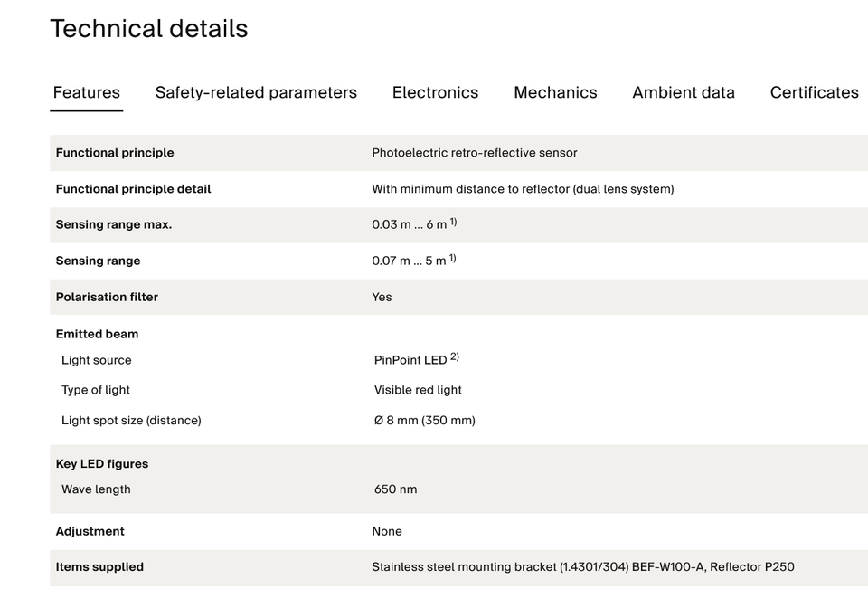
Task: Open the Safety-related parameters tab
Action: click(x=256, y=92)
